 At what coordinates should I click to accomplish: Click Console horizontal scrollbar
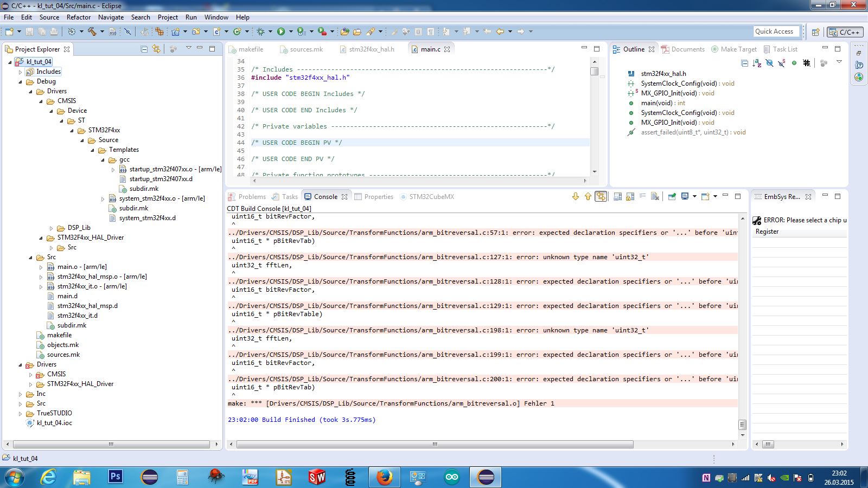pyautogui.click(x=435, y=444)
